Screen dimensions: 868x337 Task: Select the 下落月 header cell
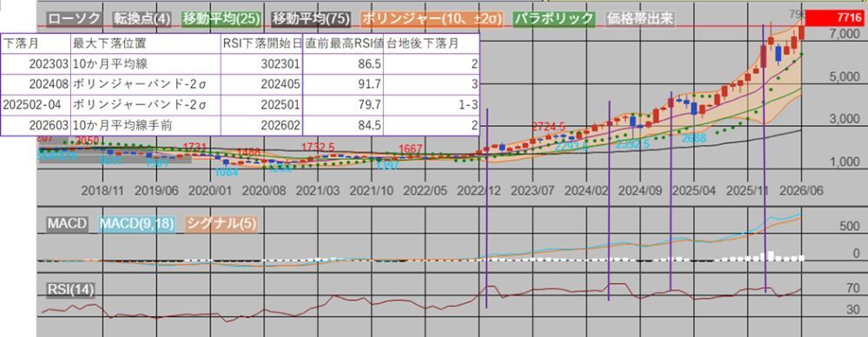pos(36,43)
